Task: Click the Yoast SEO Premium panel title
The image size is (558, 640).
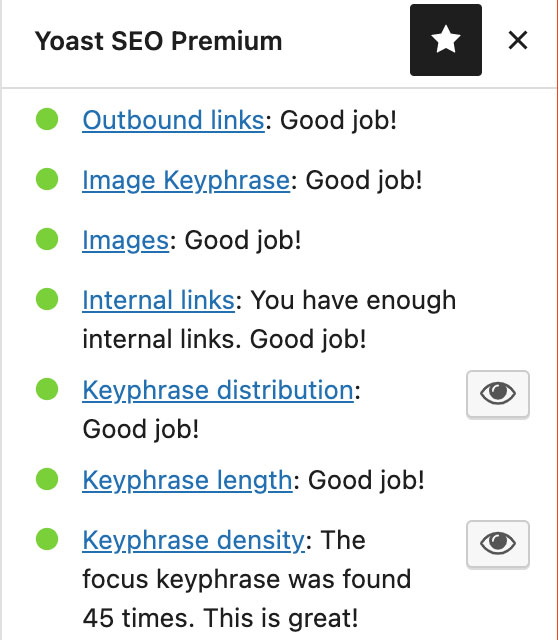Action: pos(158,41)
